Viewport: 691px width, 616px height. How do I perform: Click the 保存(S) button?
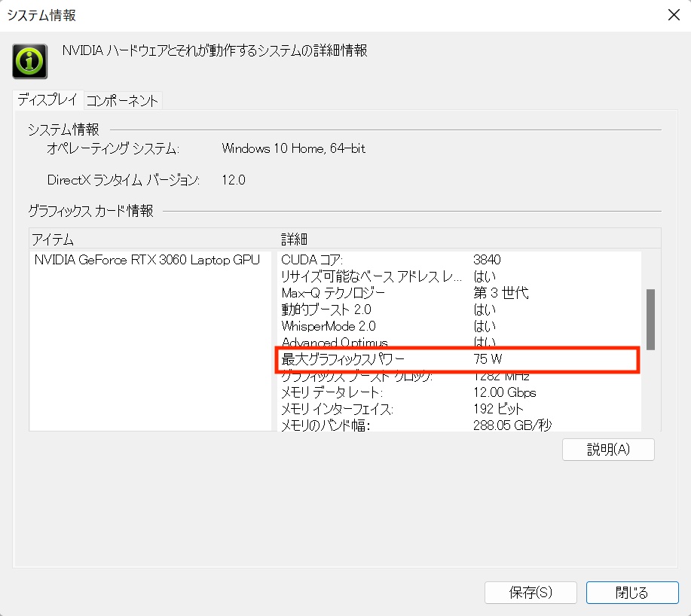(x=530, y=592)
